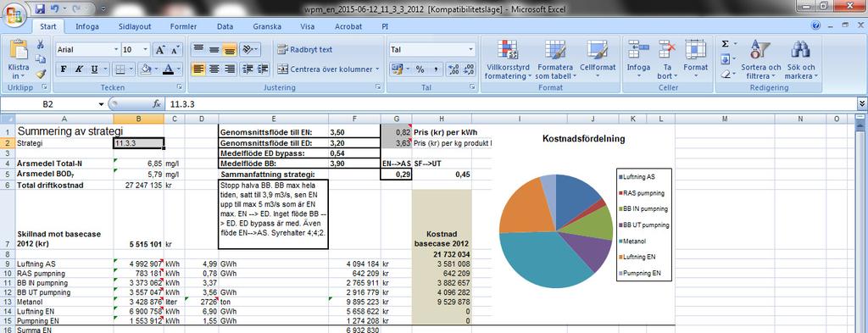Toggle Radbryt text wrapping
Screen dimensions: 868x333
coord(304,49)
